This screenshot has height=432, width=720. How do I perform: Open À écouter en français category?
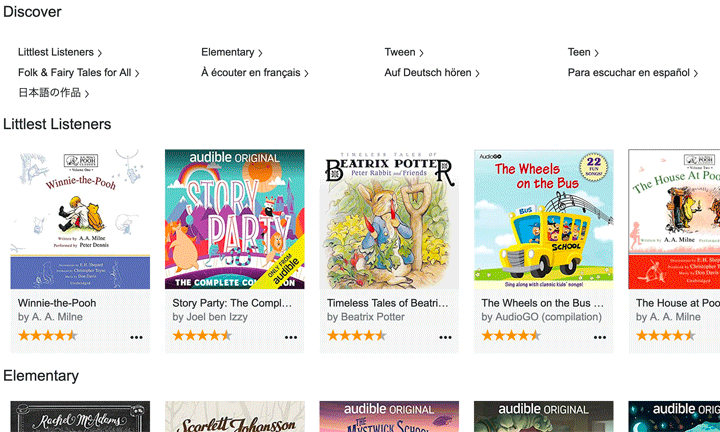255,73
